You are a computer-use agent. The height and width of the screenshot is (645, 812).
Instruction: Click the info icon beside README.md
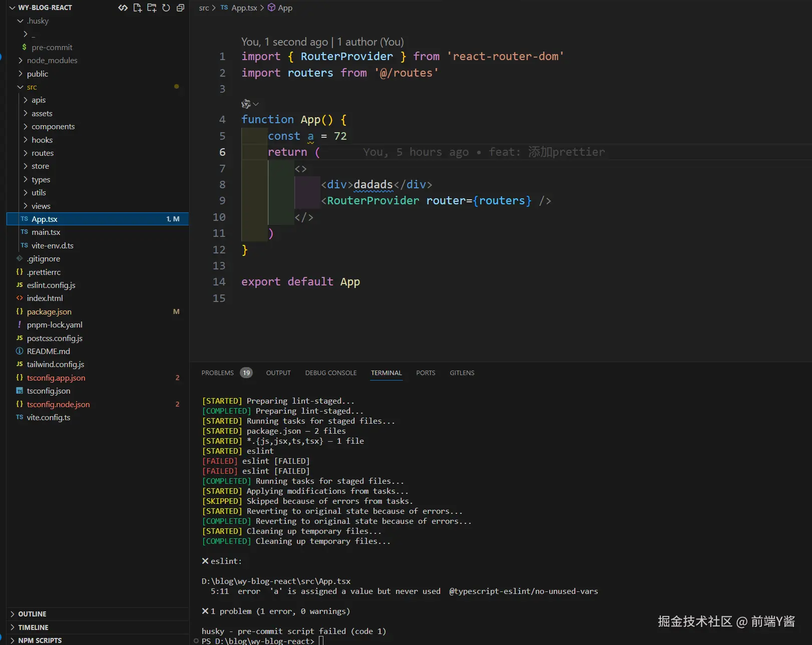point(20,351)
